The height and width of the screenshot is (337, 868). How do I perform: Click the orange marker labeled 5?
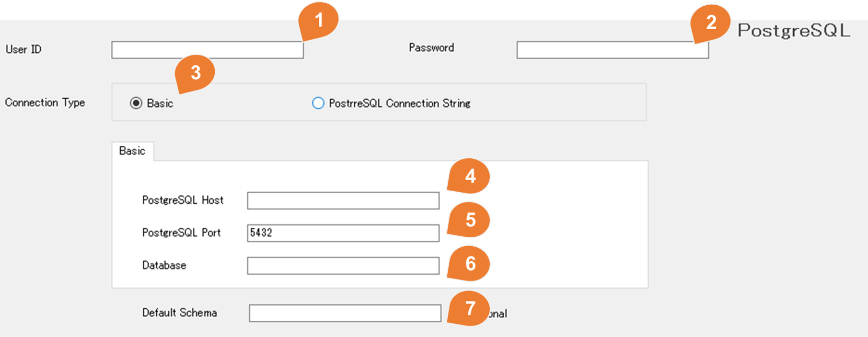coord(469,221)
